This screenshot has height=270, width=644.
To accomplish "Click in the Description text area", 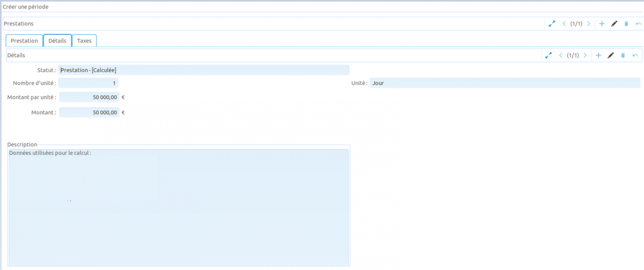I will (179, 207).
